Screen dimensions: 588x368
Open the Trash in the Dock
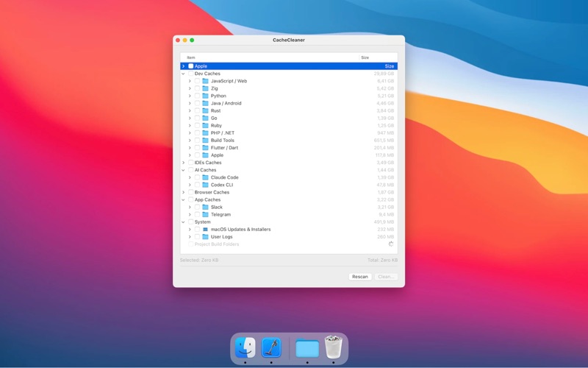[334, 347]
